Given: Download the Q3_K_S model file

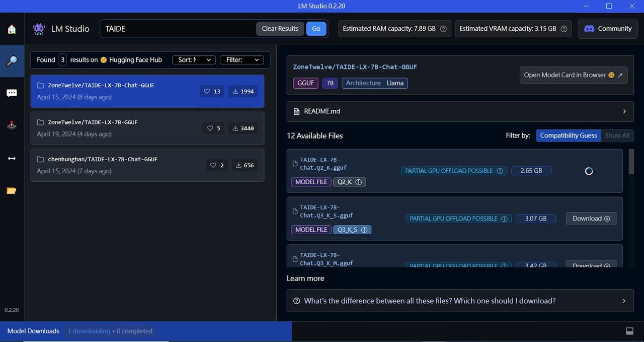Looking at the screenshot, I should click(591, 219).
